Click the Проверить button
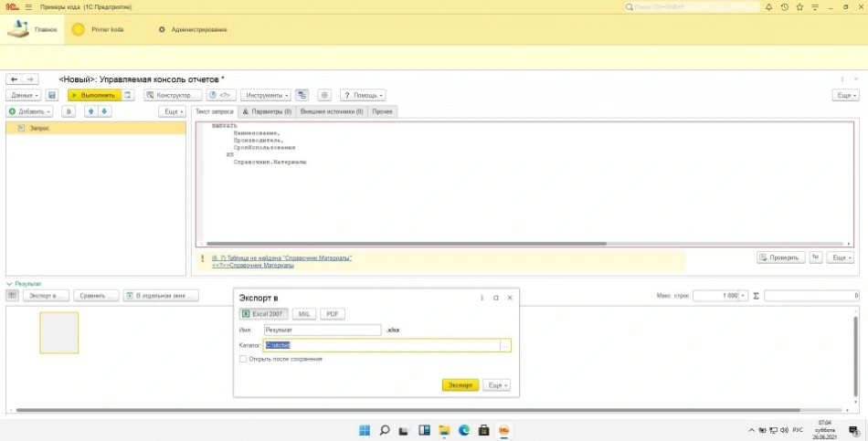868x441 pixels. pyautogui.click(x=780, y=257)
